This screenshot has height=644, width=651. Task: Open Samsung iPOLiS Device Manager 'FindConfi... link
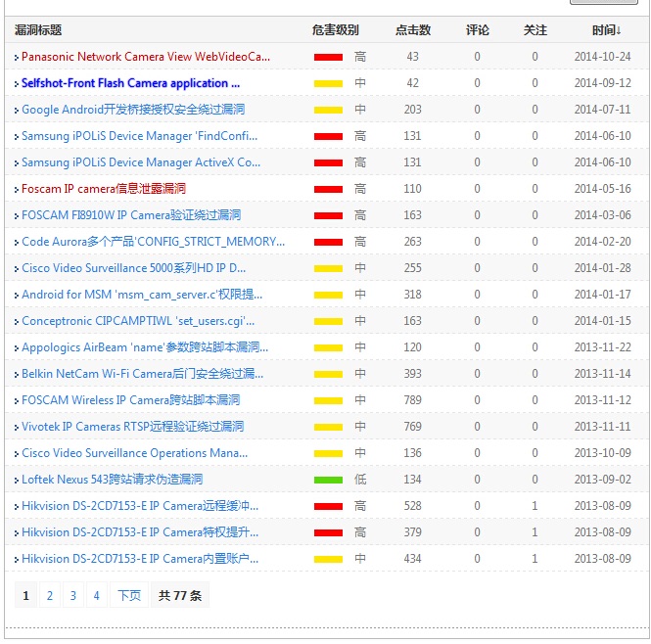(139, 136)
